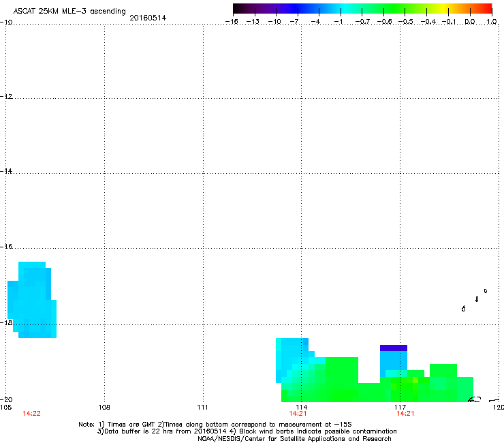Click the note line about 'Times are GMT'

point(215,425)
